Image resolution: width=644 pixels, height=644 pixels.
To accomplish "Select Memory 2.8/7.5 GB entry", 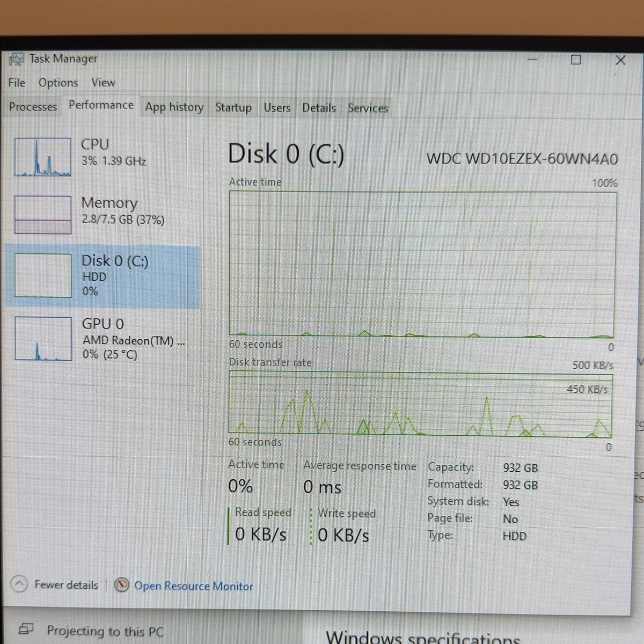I will point(103,215).
